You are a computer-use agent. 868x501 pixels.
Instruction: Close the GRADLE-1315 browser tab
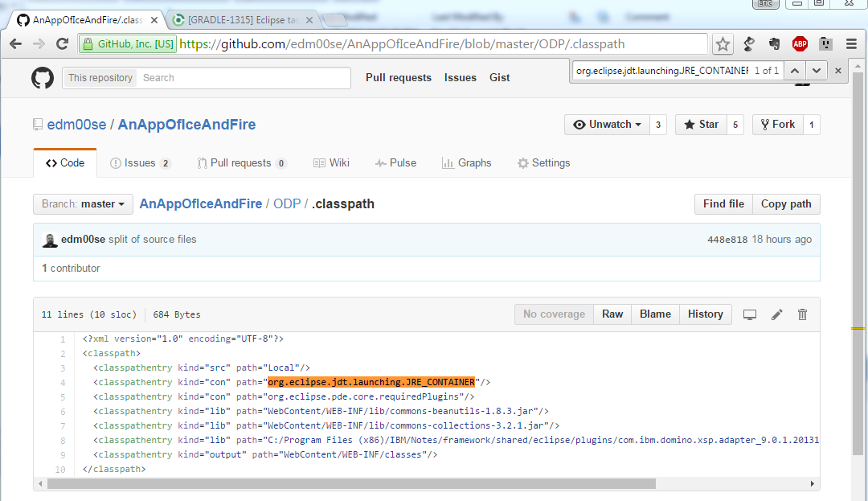(309, 20)
